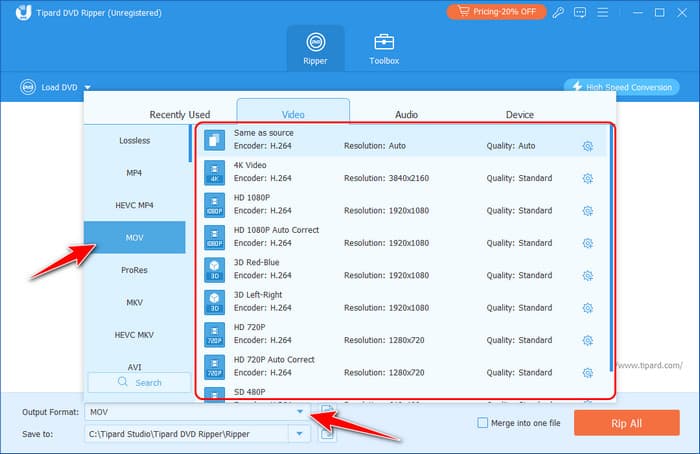
Task: Choose 3D Red-Blue preset icon
Action: click(214, 270)
